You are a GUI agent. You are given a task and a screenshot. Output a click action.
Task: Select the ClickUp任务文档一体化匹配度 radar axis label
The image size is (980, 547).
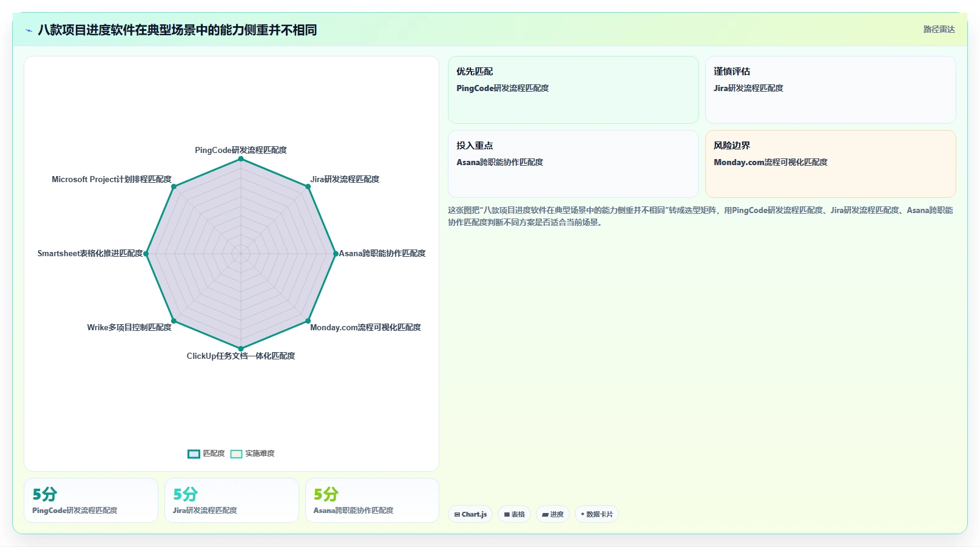[241, 356]
